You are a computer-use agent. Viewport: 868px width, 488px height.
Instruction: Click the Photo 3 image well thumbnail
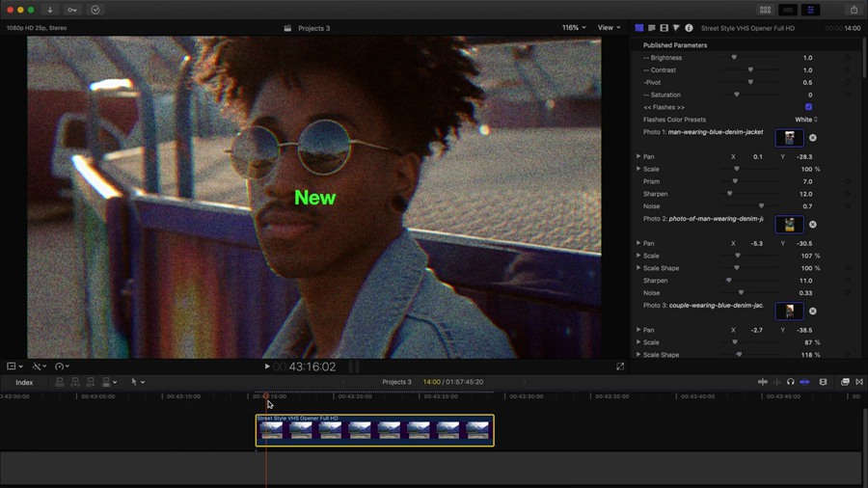(x=789, y=311)
